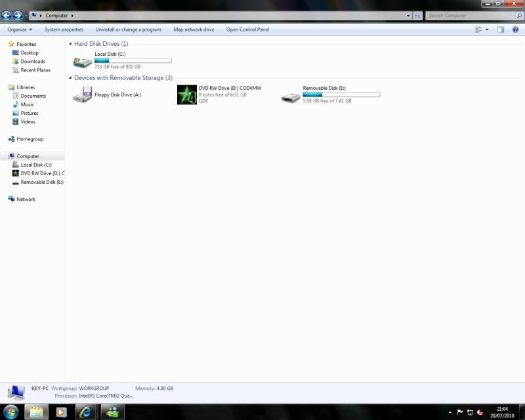Click System properties in toolbar
Viewport: 525px width, 420px height.
[64, 30]
